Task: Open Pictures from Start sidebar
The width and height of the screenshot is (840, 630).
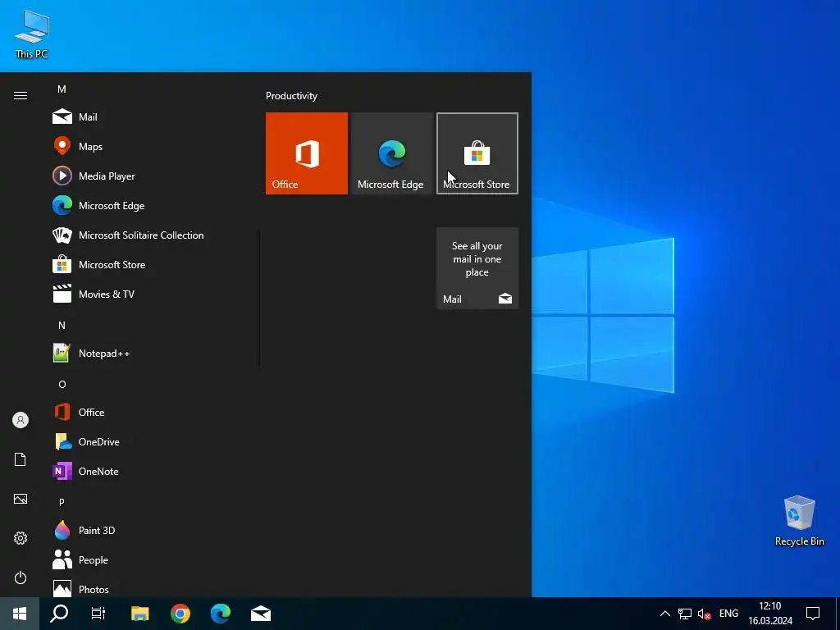Action: click(x=21, y=499)
